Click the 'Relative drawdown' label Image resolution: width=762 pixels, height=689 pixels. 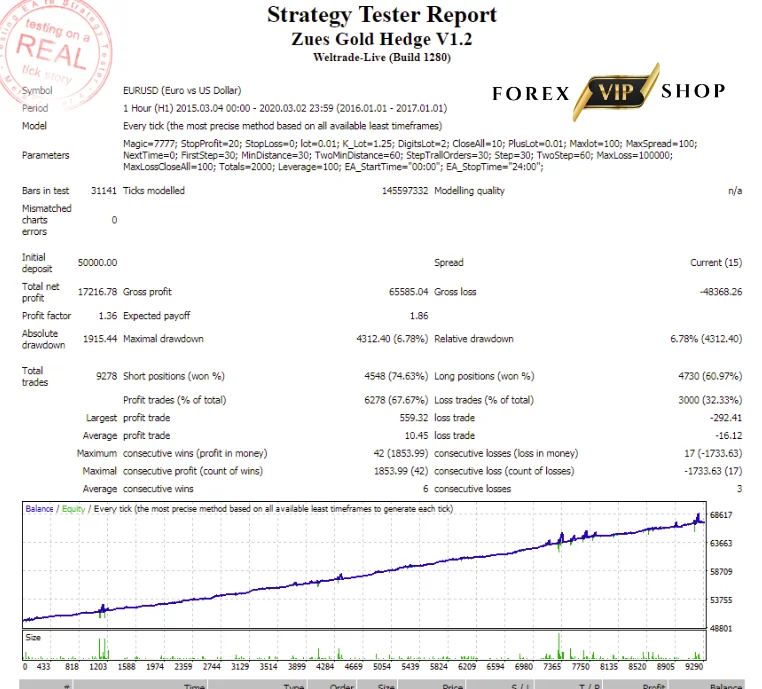click(474, 339)
